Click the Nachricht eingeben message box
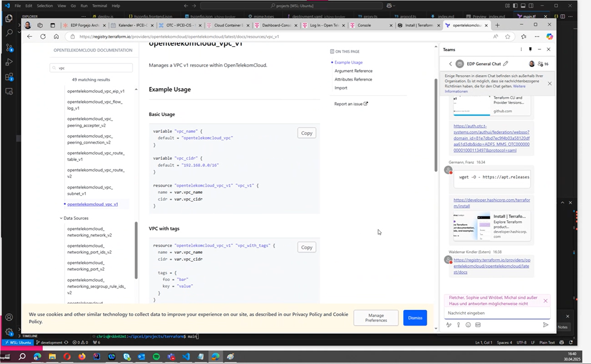 (497, 313)
